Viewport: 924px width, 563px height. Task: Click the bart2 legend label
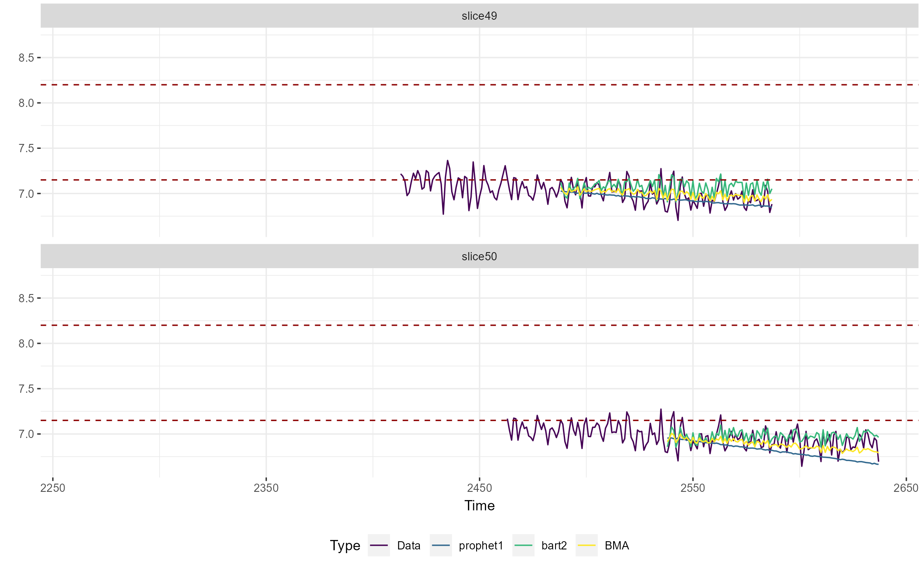[x=554, y=546]
